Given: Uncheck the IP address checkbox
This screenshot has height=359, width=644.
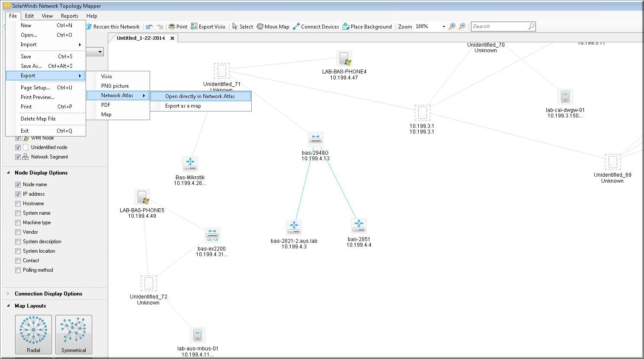Looking at the screenshot, I should click(18, 194).
